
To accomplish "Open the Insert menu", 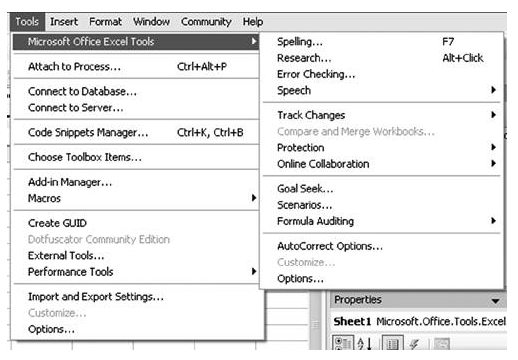I will 64,22.
